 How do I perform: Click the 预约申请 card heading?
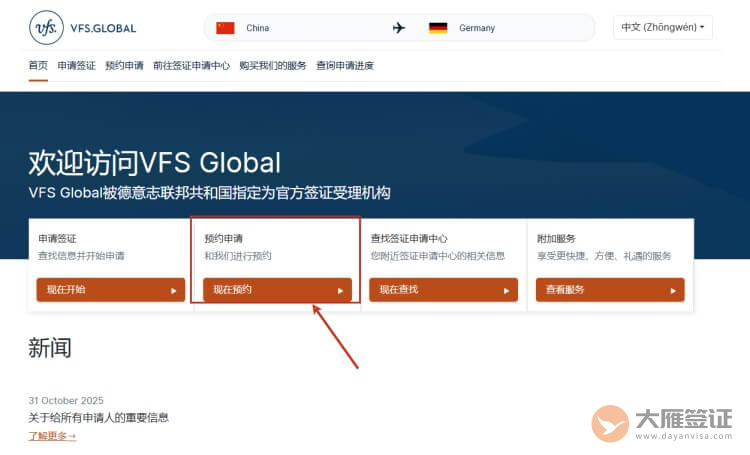[x=223, y=238]
